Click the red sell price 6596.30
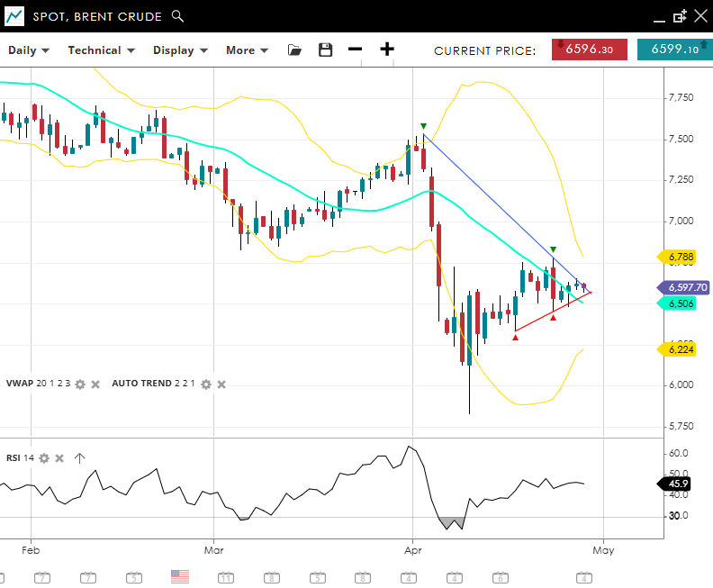 tap(590, 50)
